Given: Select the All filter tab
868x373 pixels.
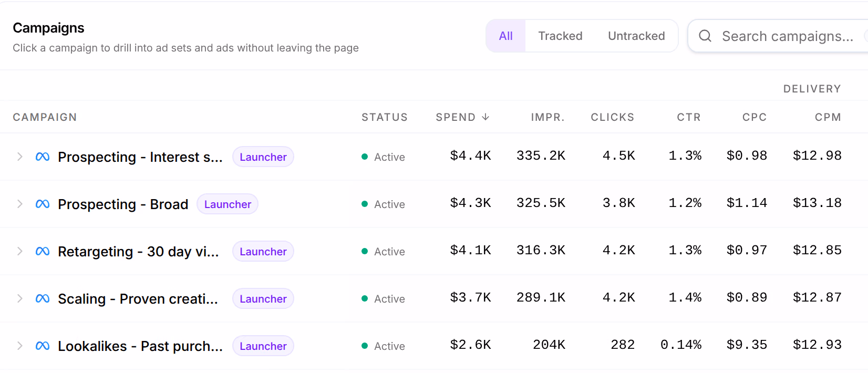Looking at the screenshot, I should (505, 36).
